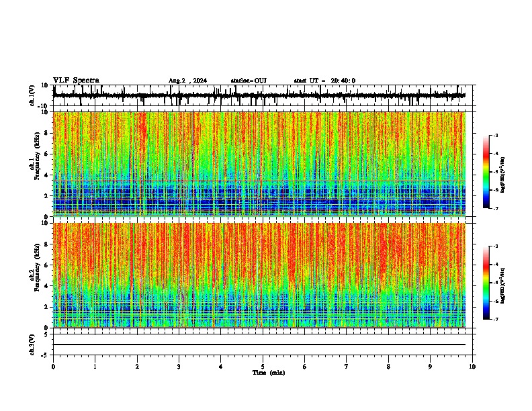The width and height of the screenshot is (532, 411).
Task: Click the -10 tick on ch.1(V) axis
Action: 44,106
